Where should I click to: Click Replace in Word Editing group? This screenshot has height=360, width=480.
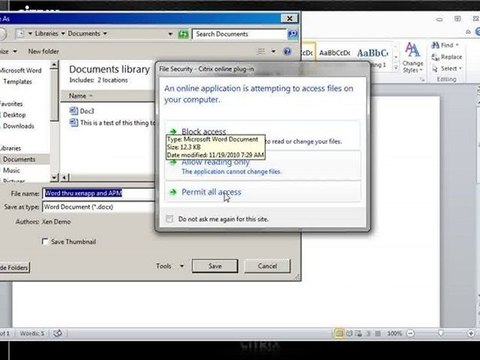(447, 57)
